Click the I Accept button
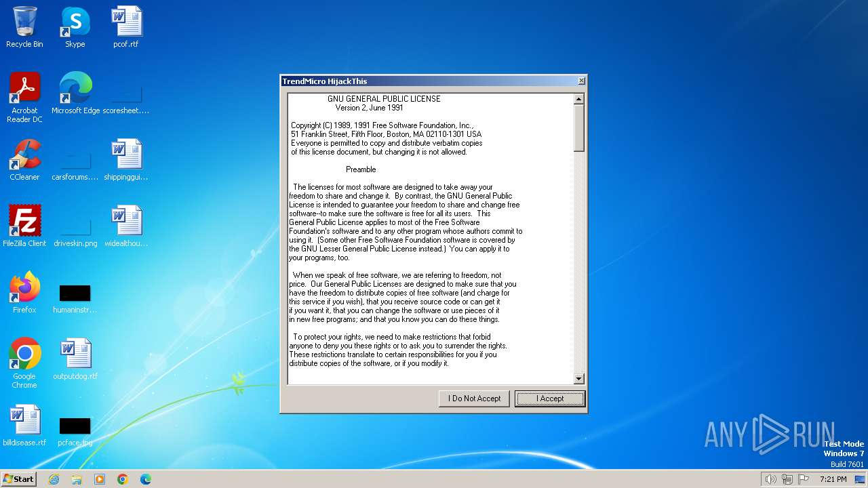The height and width of the screenshot is (488, 868). pos(550,399)
